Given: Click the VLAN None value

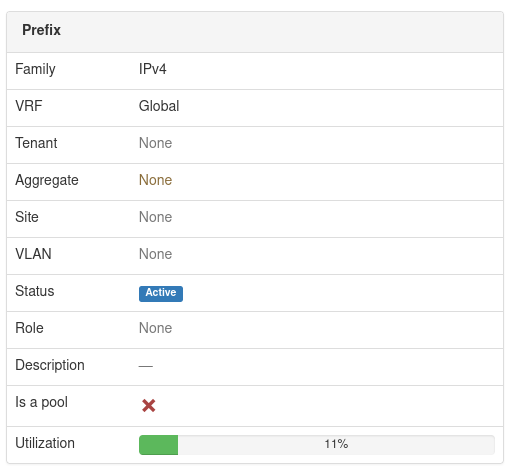Looking at the screenshot, I should pyautogui.click(x=155, y=254).
